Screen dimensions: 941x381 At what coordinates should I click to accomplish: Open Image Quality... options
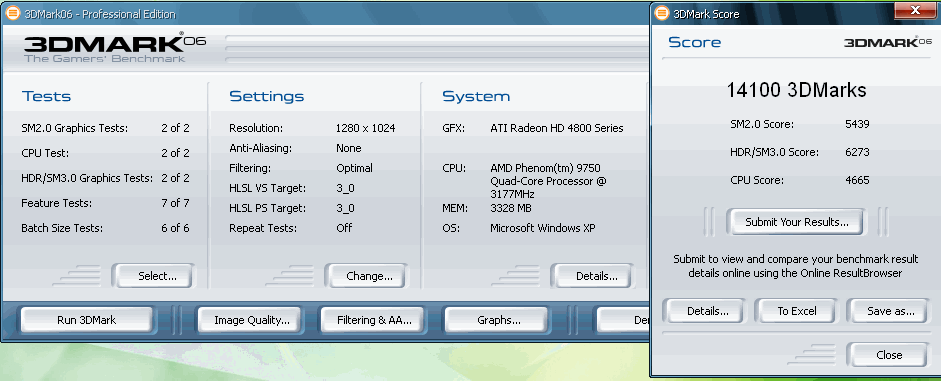[251, 320]
